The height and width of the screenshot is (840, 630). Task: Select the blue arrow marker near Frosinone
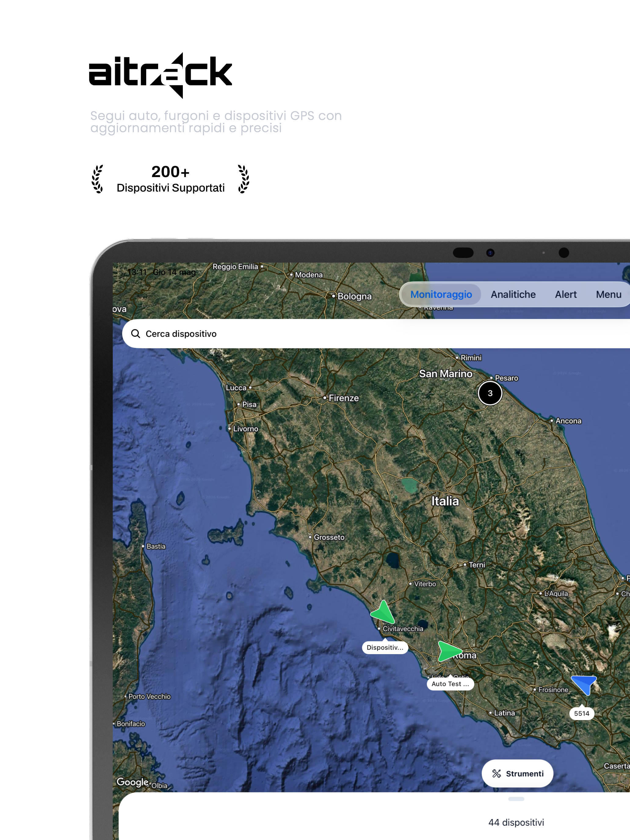[585, 685]
